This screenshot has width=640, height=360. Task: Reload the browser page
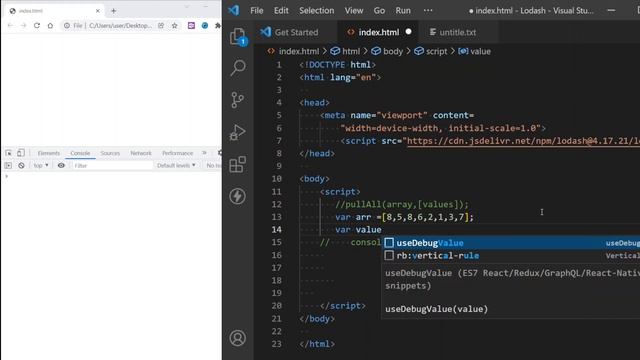(x=37, y=25)
